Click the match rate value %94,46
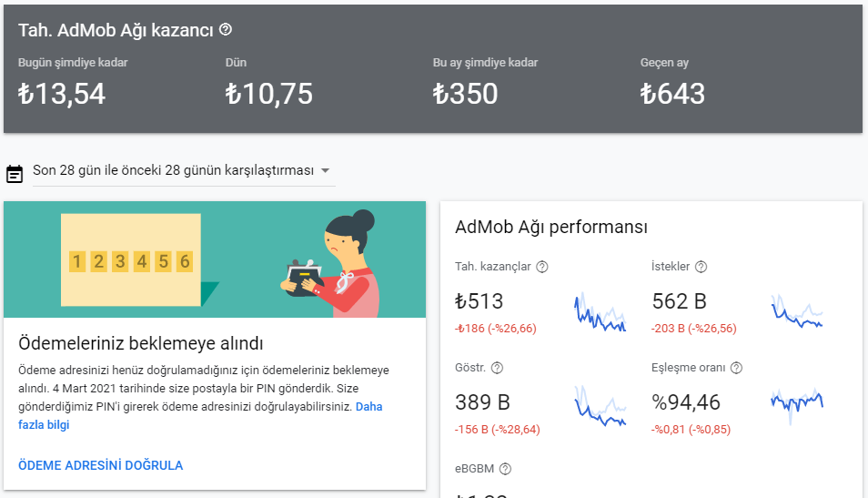The height and width of the screenshot is (498, 868). pyautogui.click(x=686, y=402)
